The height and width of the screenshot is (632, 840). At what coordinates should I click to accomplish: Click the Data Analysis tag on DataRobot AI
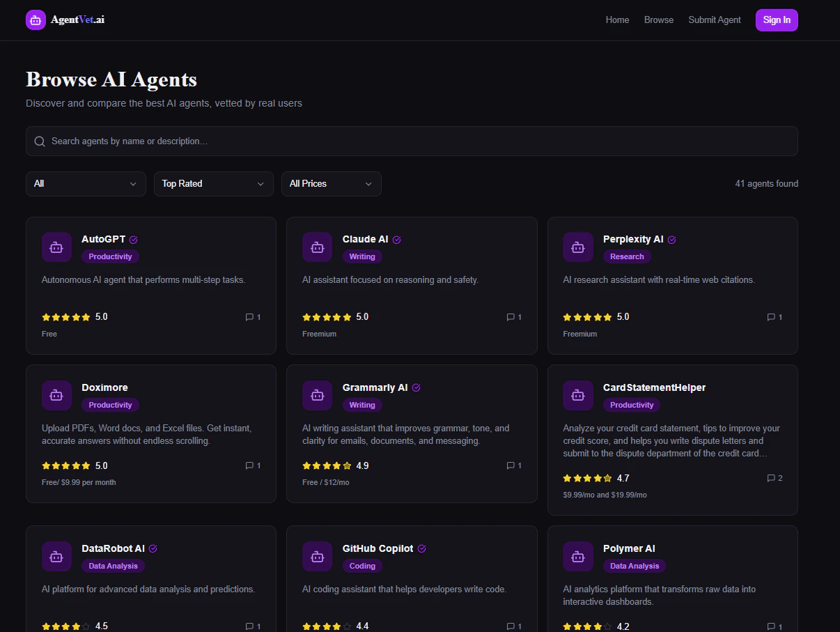click(x=113, y=566)
